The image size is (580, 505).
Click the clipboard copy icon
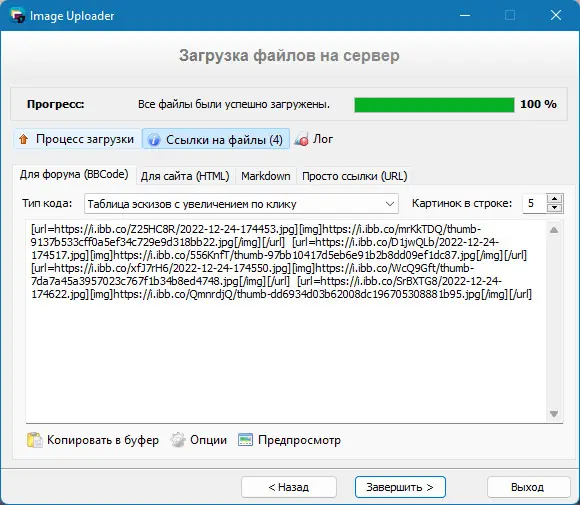tap(35, 440)
